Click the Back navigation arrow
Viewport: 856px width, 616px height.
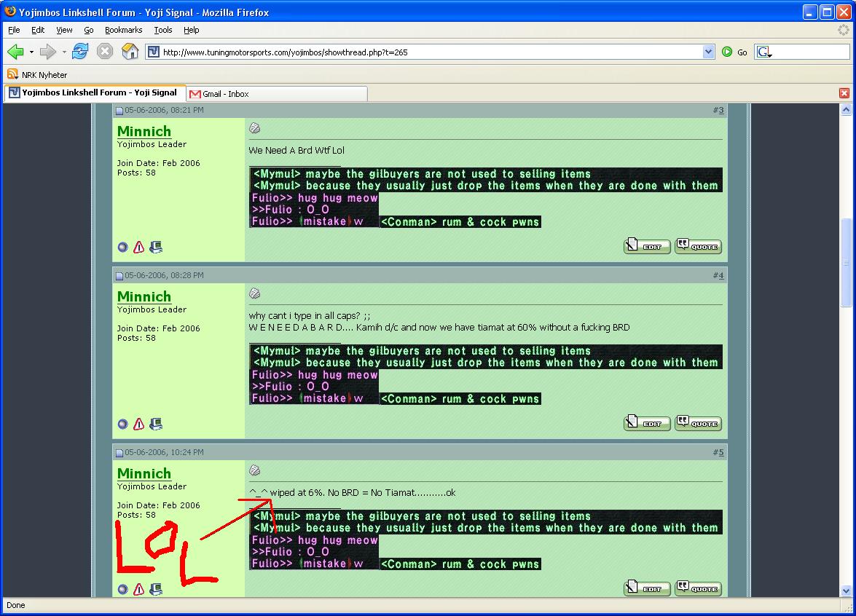[15, 52]
